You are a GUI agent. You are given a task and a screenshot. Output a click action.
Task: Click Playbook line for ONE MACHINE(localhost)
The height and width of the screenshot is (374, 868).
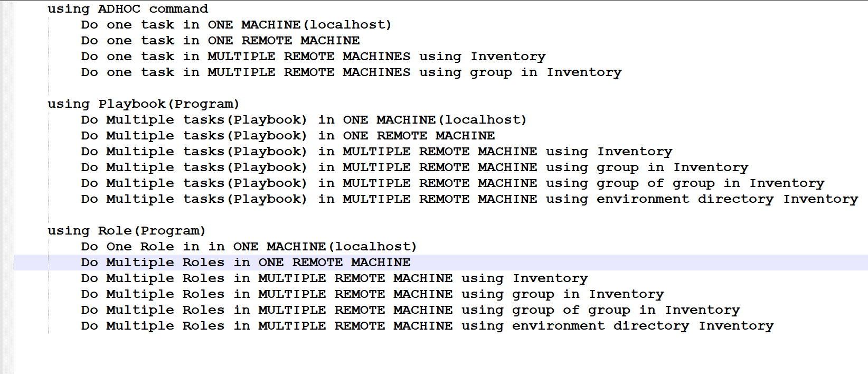click(x=304, y=120)
